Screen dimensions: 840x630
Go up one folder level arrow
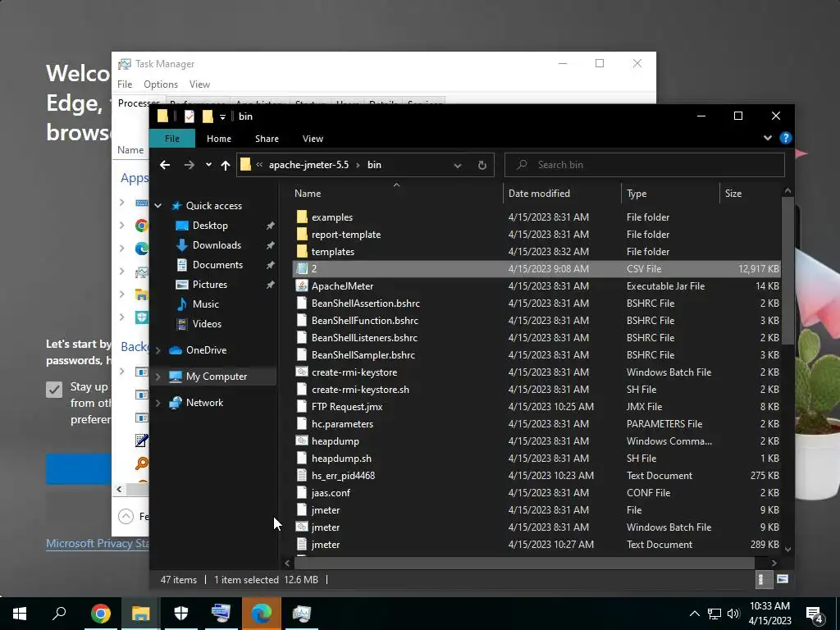click(x=226, y=165)
